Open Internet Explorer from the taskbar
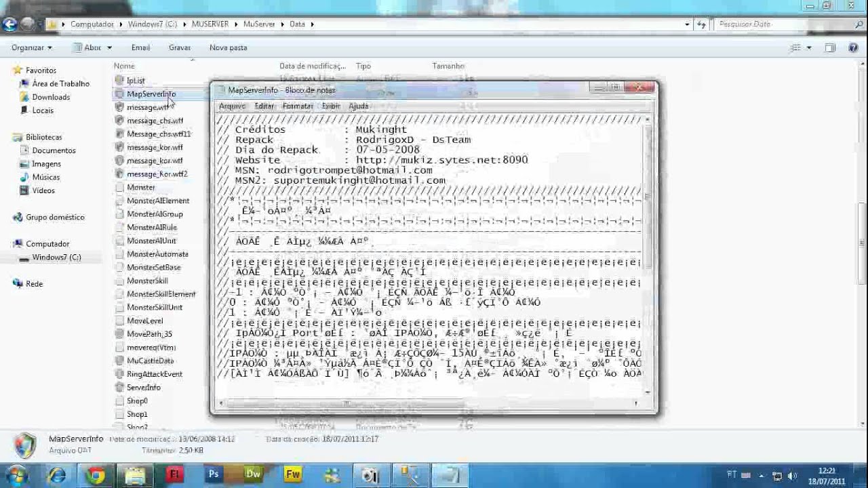Screen dimensions: 868x488 tap(57, 475)
